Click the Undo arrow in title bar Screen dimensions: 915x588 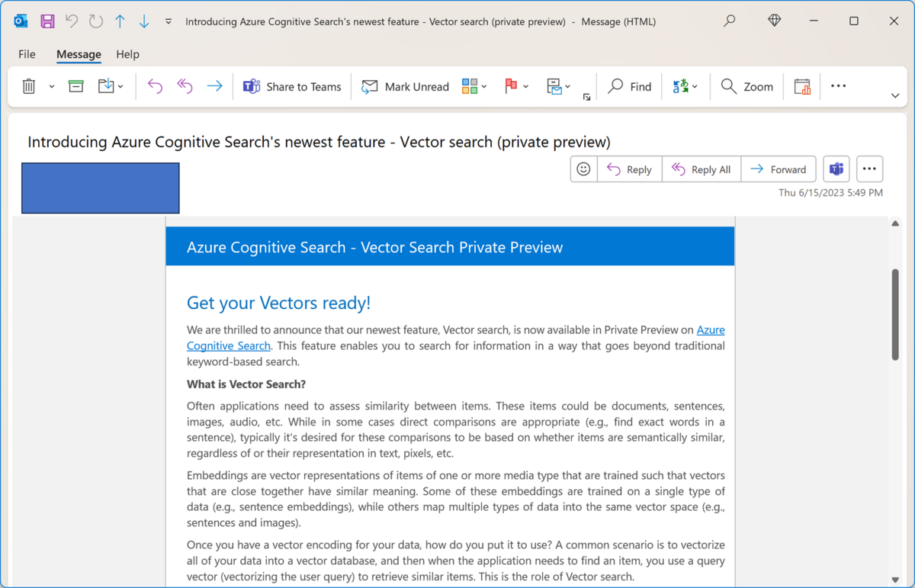pos(72,21)
